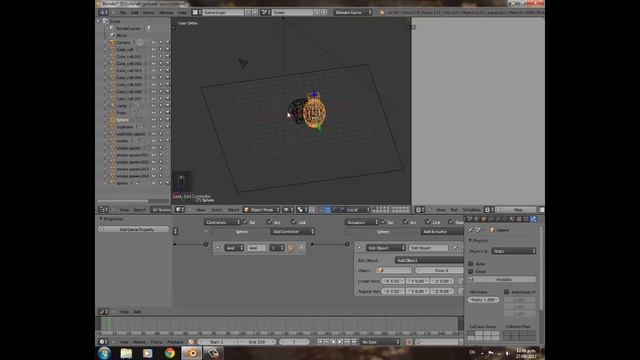
Task: Delete the And controller with its X icon
Action: tap(301, 248)
